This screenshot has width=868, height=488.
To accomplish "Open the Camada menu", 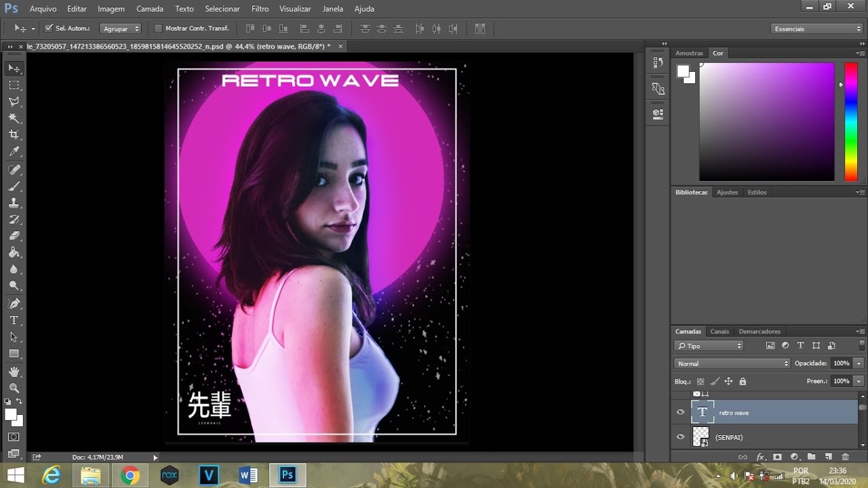I will pos(150,9).
